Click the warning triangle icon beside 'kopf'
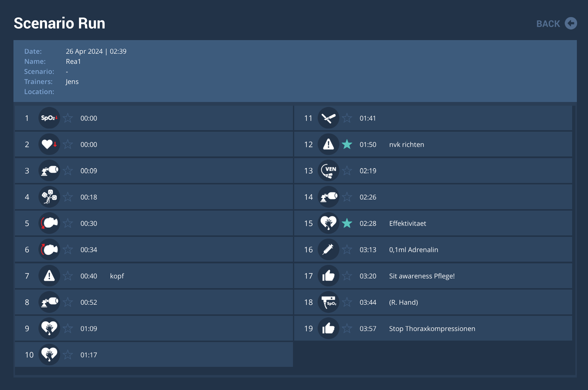The image size is (588, 390). click(49, 276)
